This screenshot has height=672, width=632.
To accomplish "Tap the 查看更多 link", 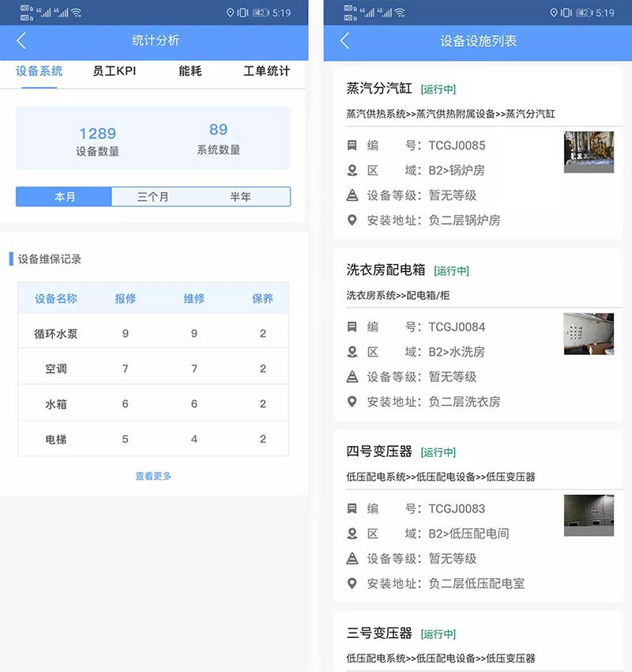I will coord(153,476).
